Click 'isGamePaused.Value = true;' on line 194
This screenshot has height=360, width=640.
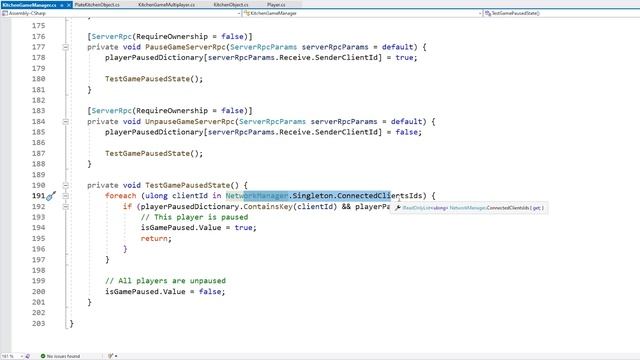point(199,228)
